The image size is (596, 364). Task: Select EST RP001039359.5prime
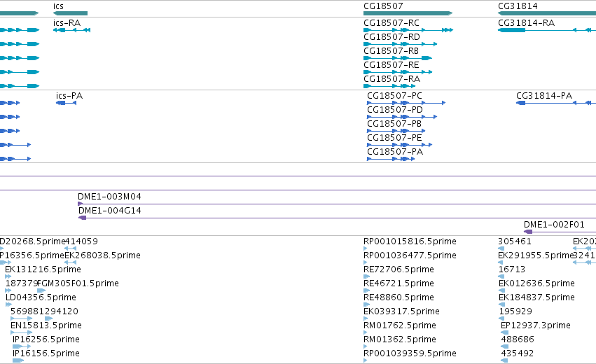410,353
